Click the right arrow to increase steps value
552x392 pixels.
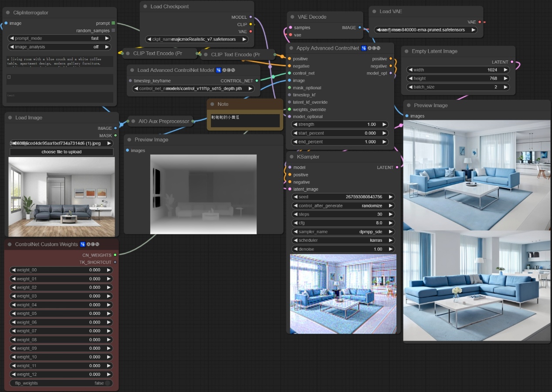(390, 214)
